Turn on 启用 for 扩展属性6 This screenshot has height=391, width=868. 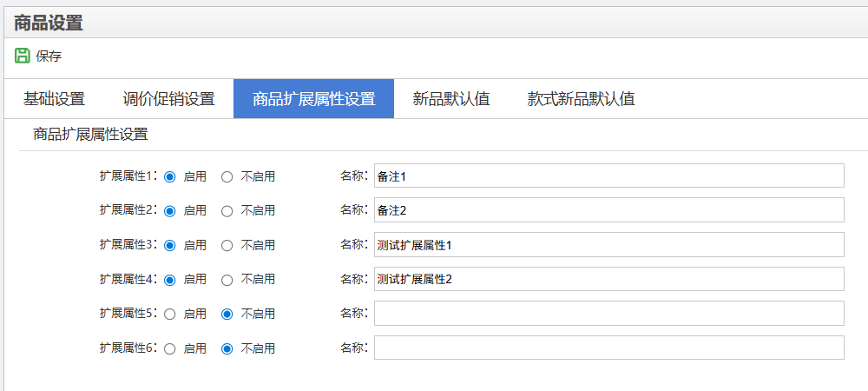170,348
